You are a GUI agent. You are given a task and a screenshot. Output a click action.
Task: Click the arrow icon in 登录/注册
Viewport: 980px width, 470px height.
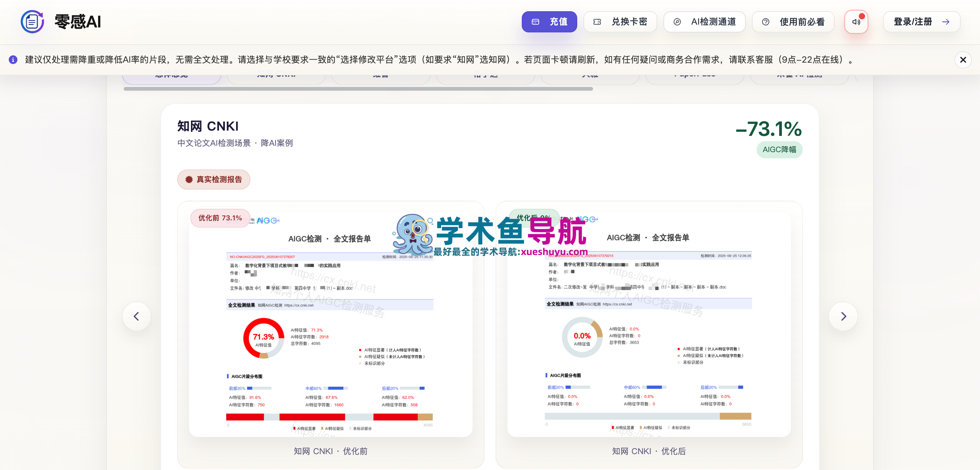[945, 22]
